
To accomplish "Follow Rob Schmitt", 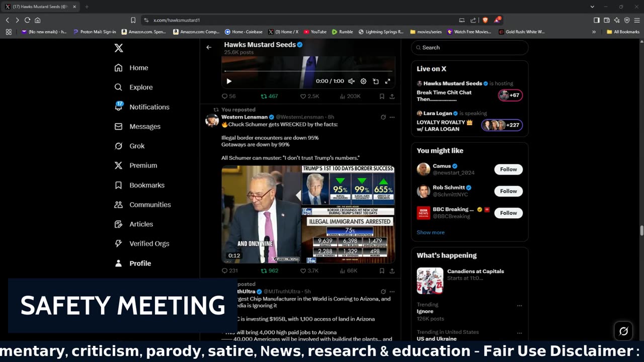I will 508,191.
